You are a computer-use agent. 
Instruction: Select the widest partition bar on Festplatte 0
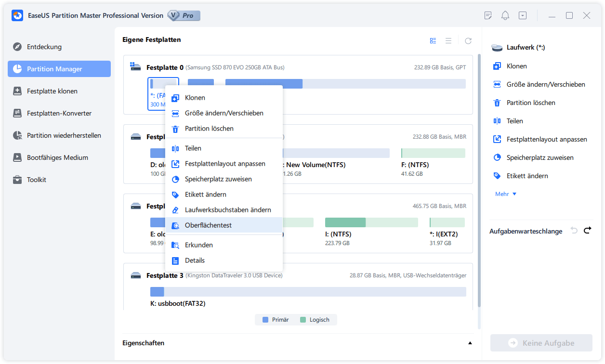tap(345, 84)
